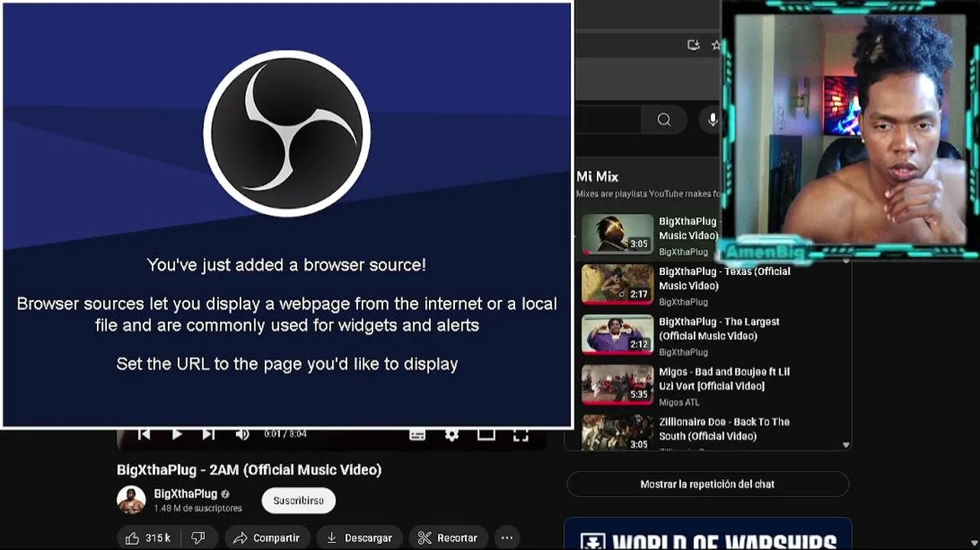Select 'BigXthaPlug - Texas (Official Music Video)' title
The width and height of the screenshot is (980, 550).
pyautogui.click(x=724, y=278)
